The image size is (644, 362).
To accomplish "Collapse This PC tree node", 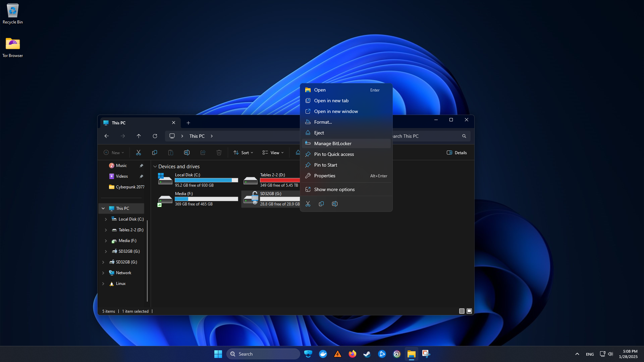I will point(103,208).
